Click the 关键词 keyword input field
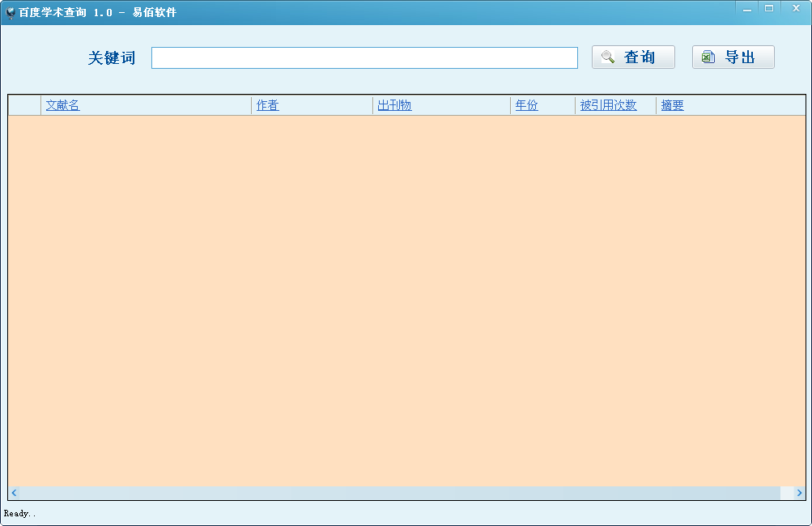Viewport: 812px width, 526px height. 364,58
